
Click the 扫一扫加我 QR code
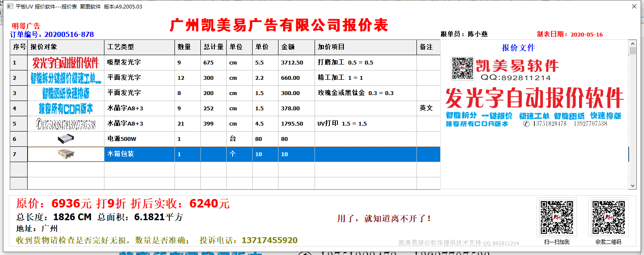point(557,218)
